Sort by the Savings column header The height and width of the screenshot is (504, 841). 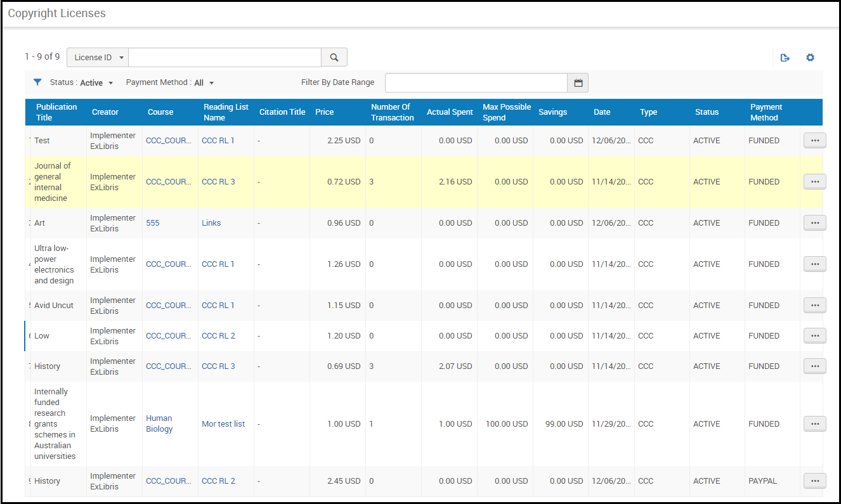(x=553, y=112)
